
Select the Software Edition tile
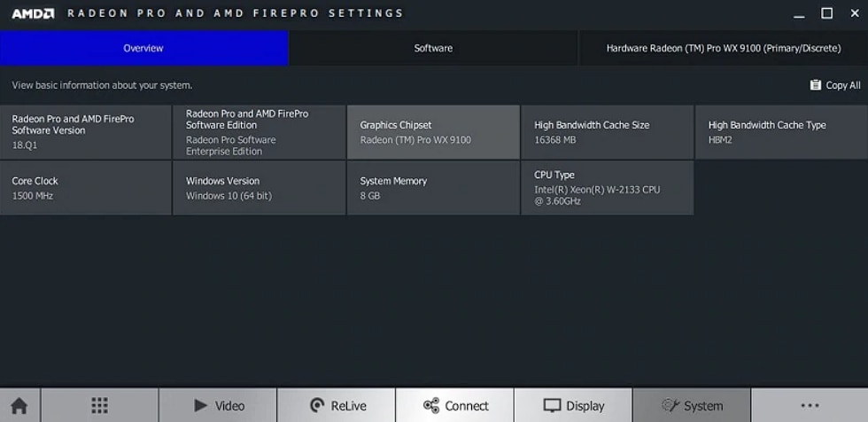click(x=259, y=132)
